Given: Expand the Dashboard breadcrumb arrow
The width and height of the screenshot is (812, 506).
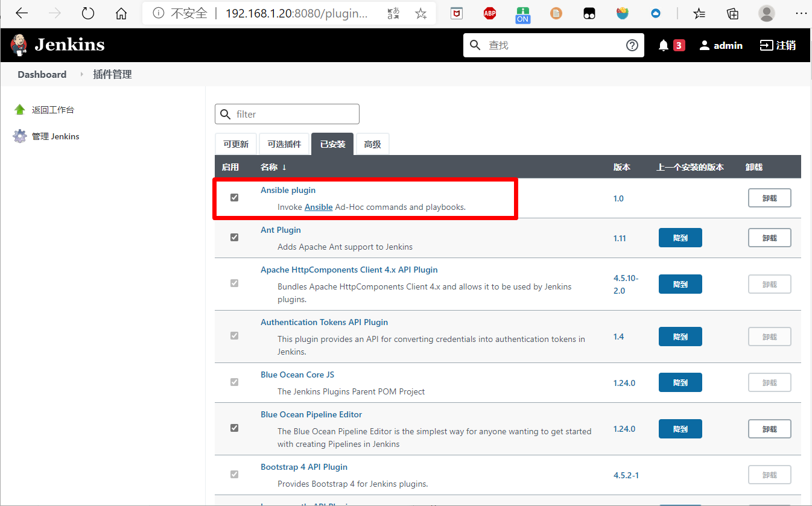Looking at the screenshot, I should point(81,74).
